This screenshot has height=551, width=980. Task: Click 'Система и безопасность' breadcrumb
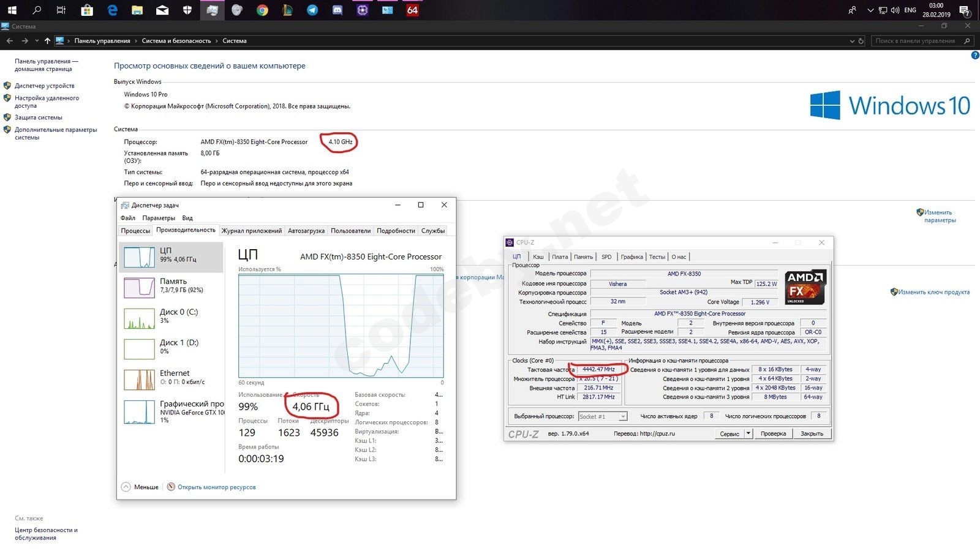pos(176,41)
